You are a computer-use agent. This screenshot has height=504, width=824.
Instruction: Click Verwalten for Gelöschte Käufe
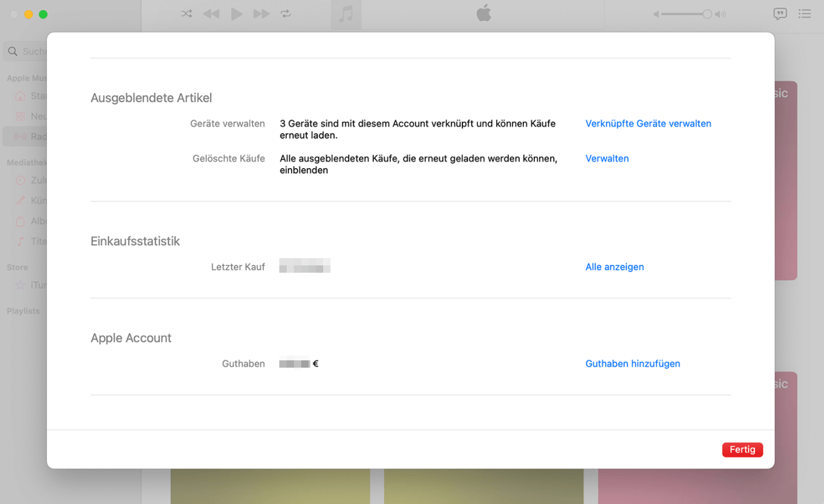click(607, 158)
